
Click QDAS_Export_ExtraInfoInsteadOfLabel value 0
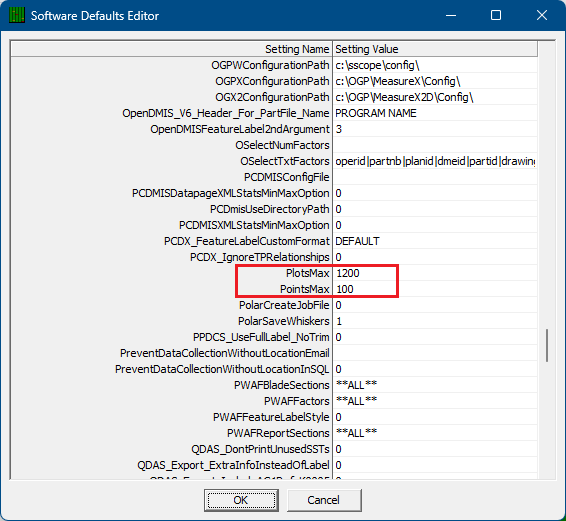coord(435,465)
